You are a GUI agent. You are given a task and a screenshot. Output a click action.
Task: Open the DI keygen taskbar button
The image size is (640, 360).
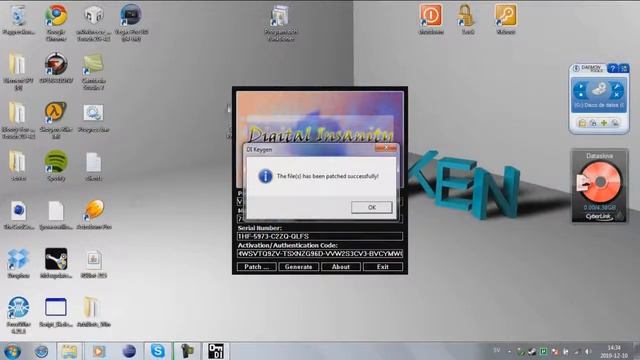[216, 351]
